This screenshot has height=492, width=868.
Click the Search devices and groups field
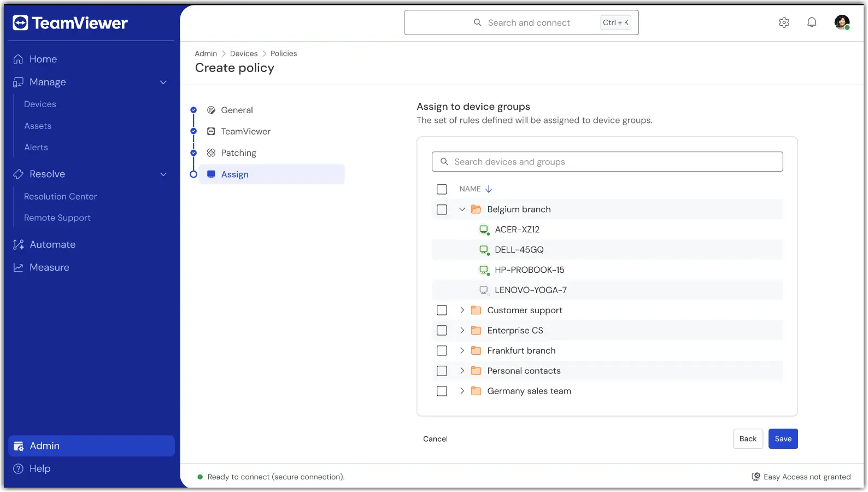[x=607, y=162]
